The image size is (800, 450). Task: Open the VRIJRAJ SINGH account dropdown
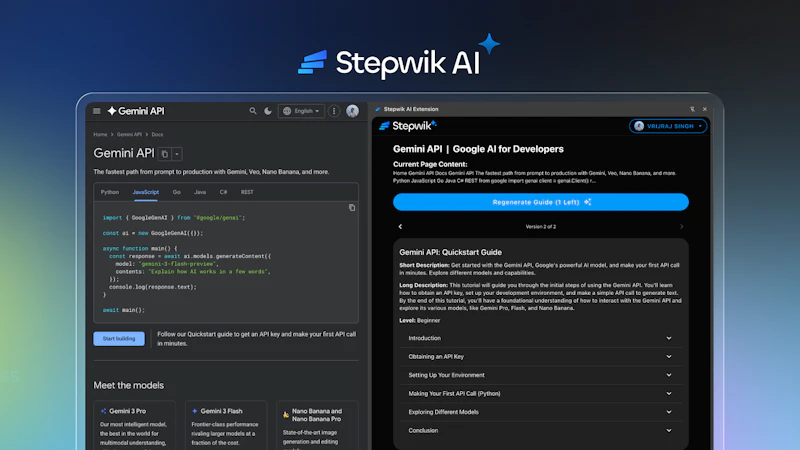[668, 126]
